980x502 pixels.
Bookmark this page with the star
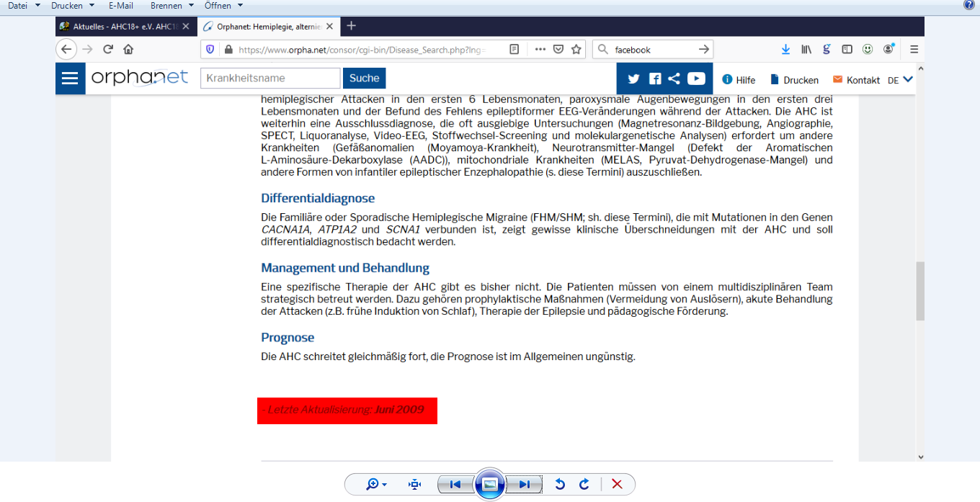coord(576,50)
